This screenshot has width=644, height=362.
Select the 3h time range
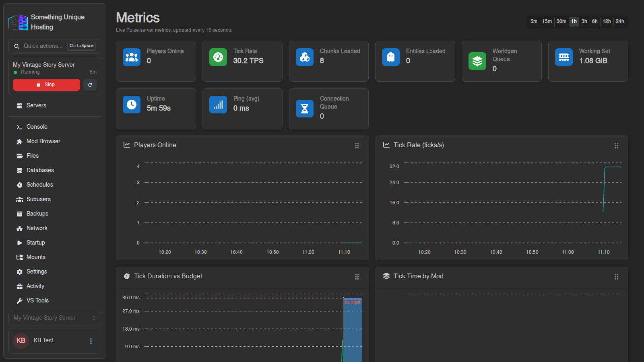tap(584, 21)
